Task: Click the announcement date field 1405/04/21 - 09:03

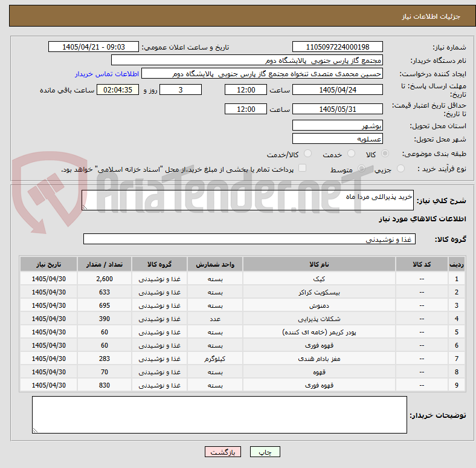Action: [94, 47]
